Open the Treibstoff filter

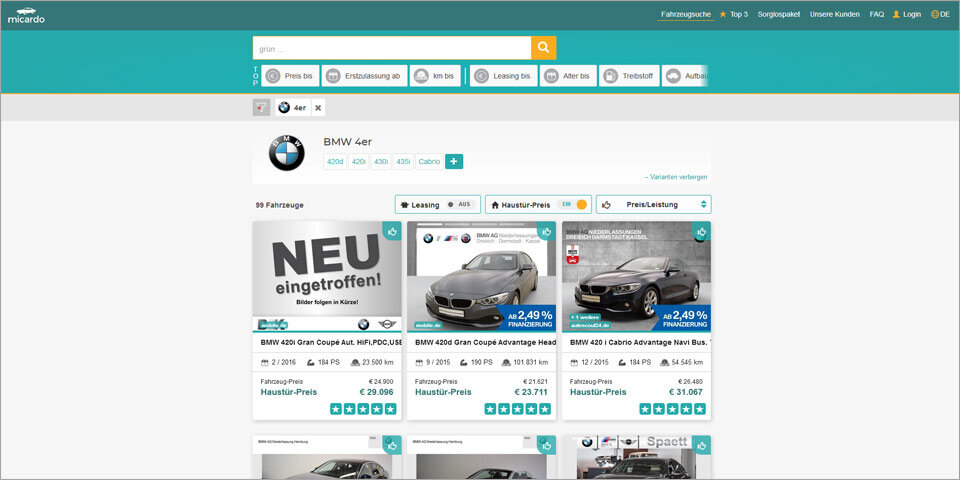pos(629,76)
